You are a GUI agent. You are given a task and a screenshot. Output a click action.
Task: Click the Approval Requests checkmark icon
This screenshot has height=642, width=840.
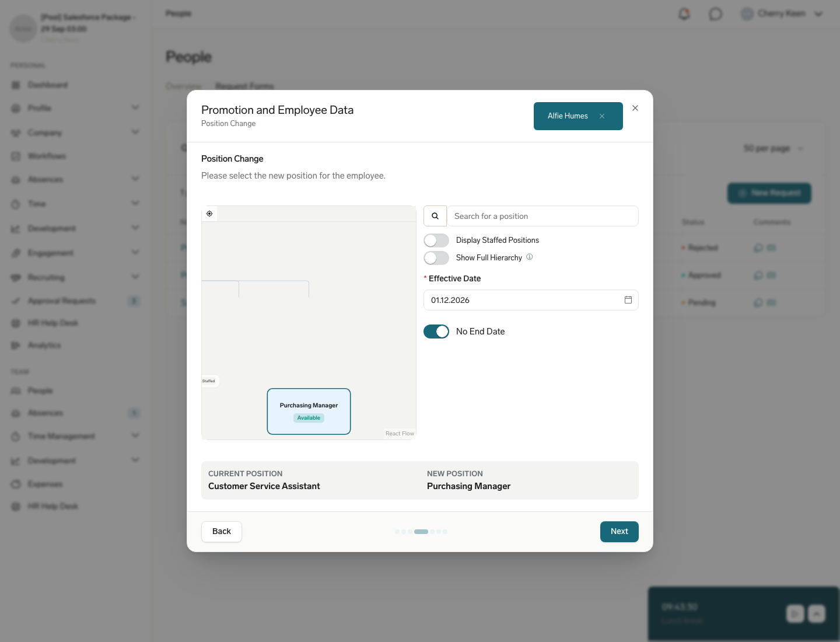coord(16,301)
